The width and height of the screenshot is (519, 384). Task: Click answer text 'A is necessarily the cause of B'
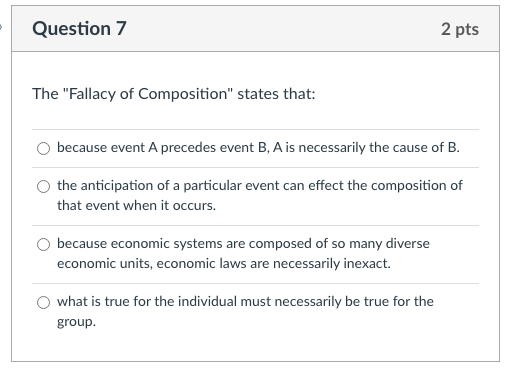tap(366, 147)
